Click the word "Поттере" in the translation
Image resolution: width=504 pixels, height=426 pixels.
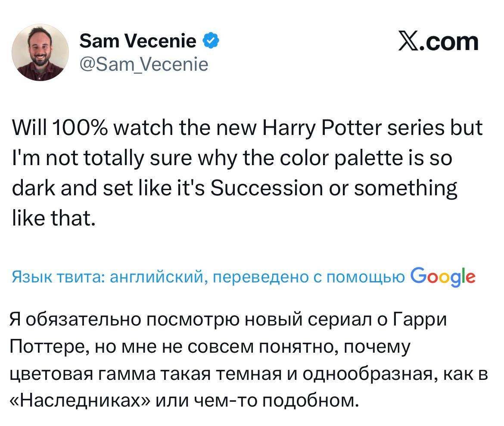point(47,347)
